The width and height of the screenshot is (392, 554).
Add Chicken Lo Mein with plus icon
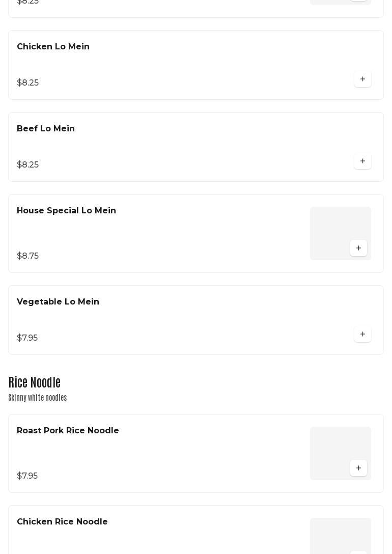coord(362,79)
